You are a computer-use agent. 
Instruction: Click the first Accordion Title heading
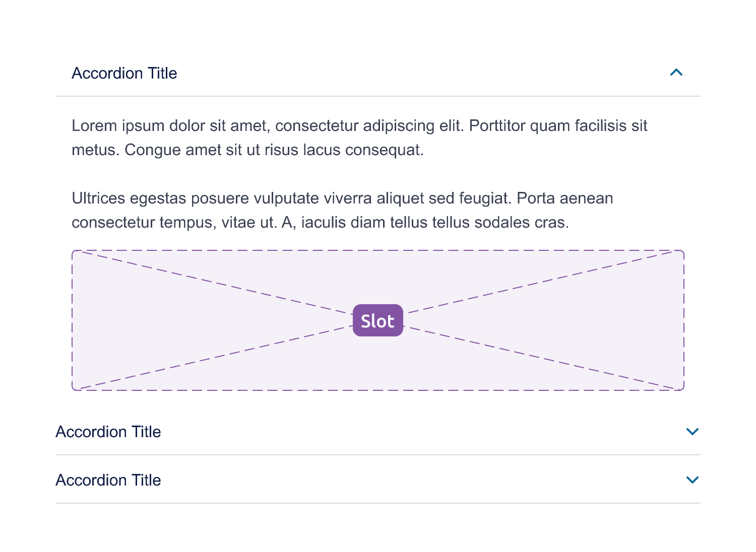[x=124, y=73]
